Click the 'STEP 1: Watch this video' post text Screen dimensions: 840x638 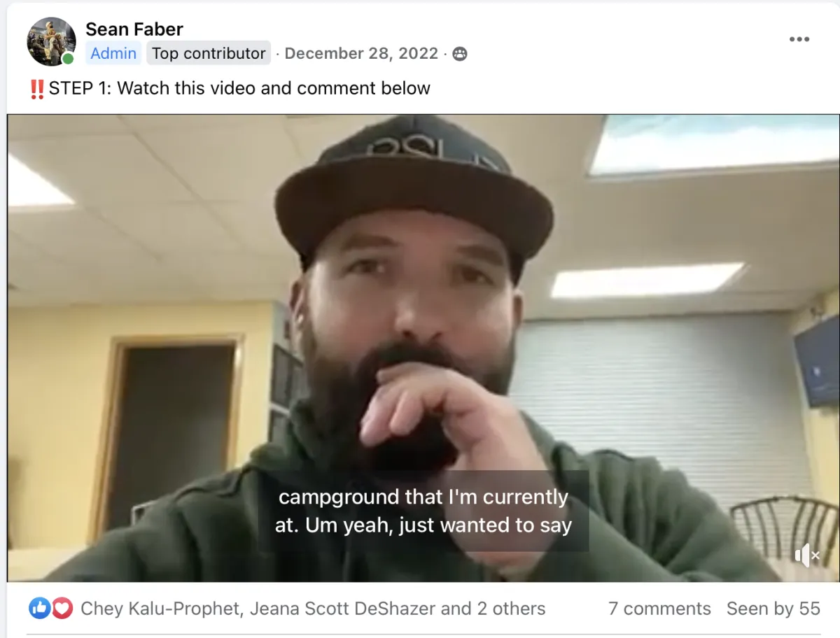[x=239, y=89]
